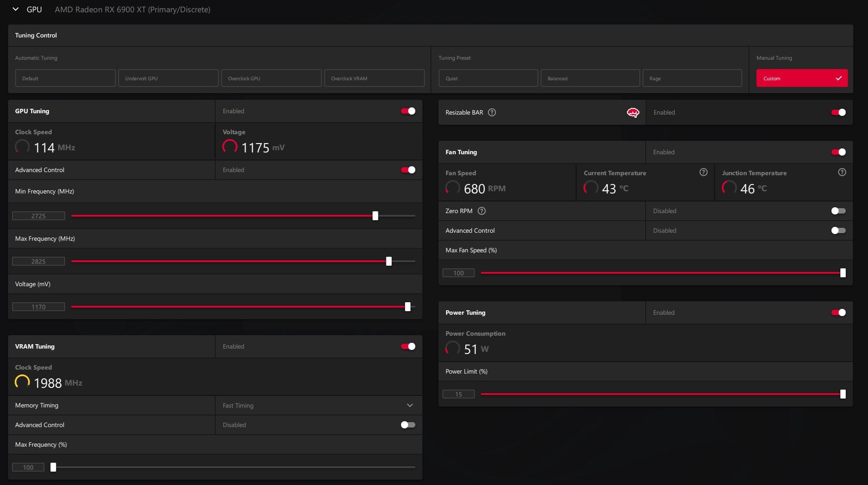The width and height of the screenshot is (868, 485).
Task: Click VRAM Max Frequency (%) slider handle
Action: pos(53,467)
